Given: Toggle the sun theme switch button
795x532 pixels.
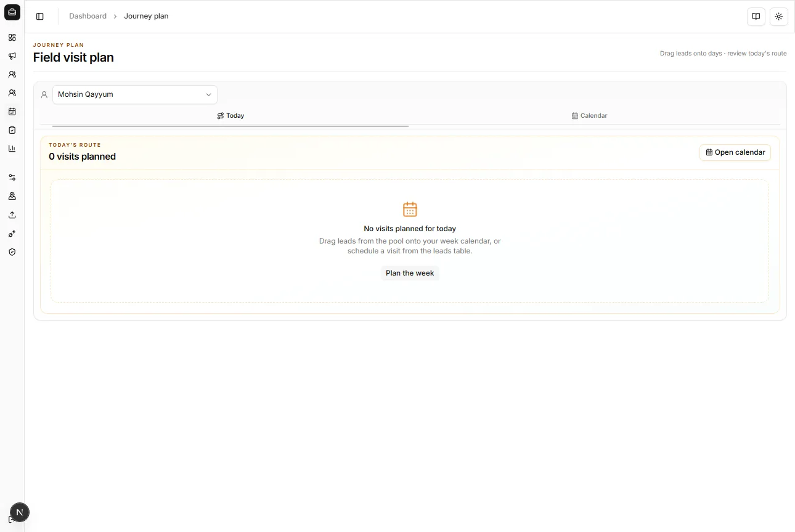Looking at the screenshot, I should 779,17.
